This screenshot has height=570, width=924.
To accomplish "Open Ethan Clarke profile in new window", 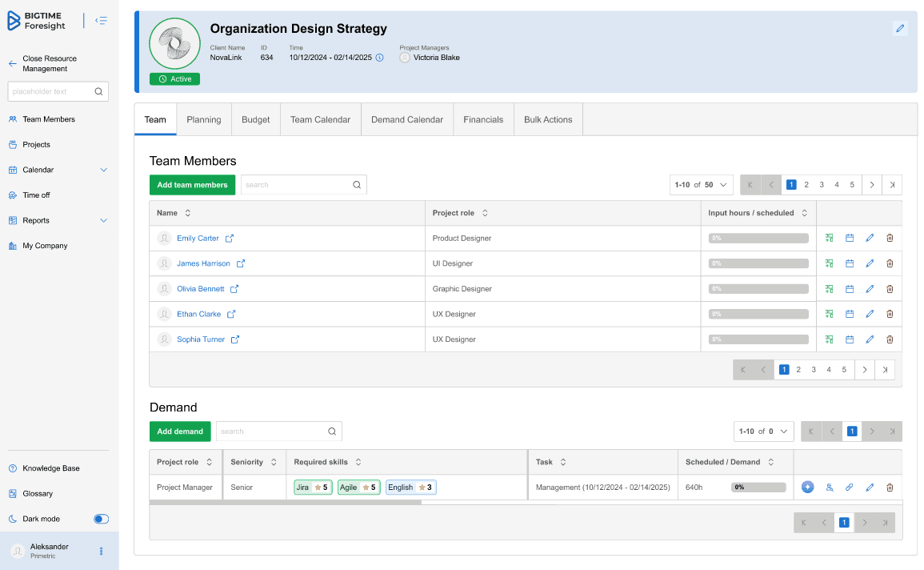I will click(231, 315).
